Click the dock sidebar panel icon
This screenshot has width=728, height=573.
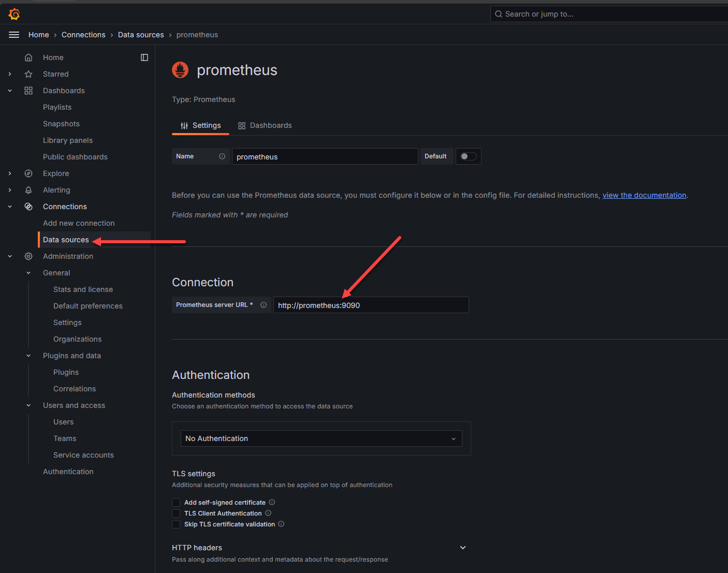[144, 57]
